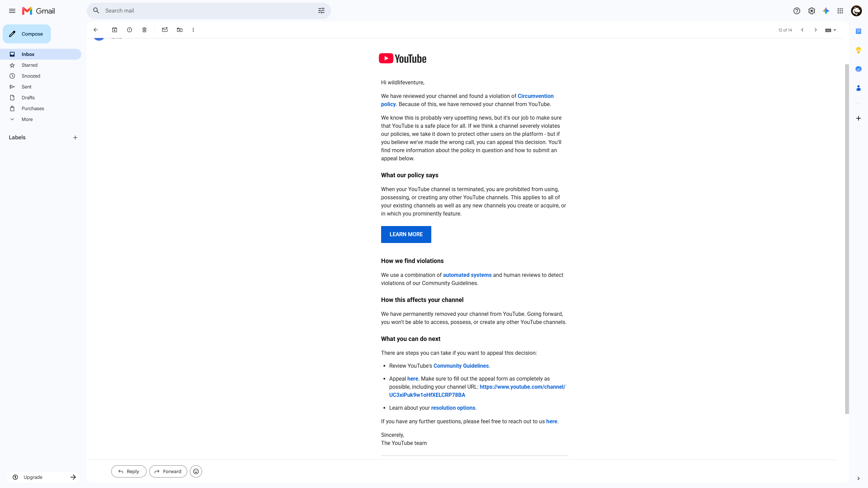The image size is (868, 488).
Task: Open the Sent folder
Action: click(41, 87)
